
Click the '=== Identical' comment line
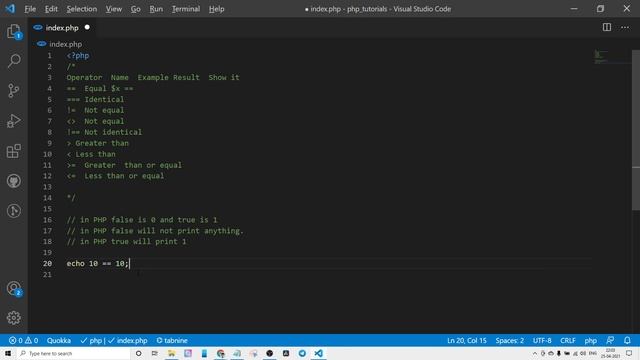(95, 99)
